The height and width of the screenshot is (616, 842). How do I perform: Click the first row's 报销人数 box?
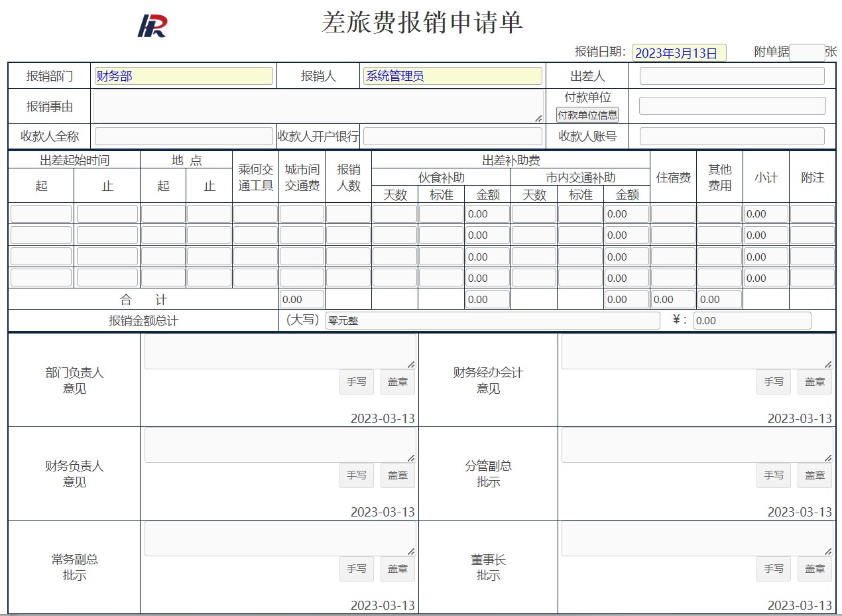(348, 214)
